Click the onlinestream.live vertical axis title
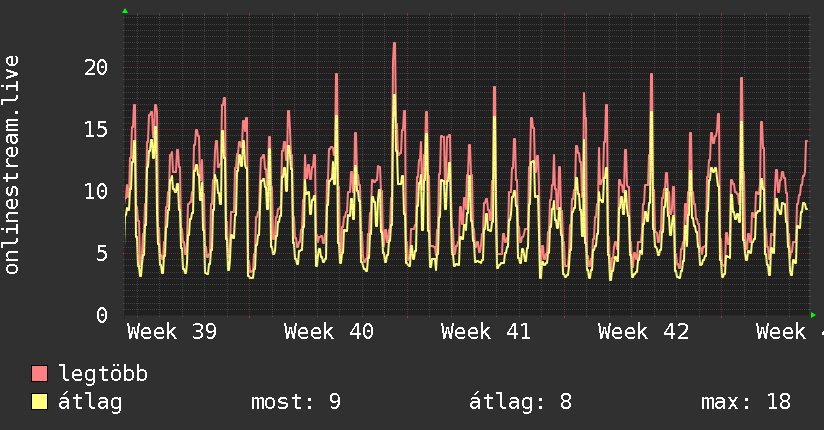824x430 pixels. [x=11, y=165]
